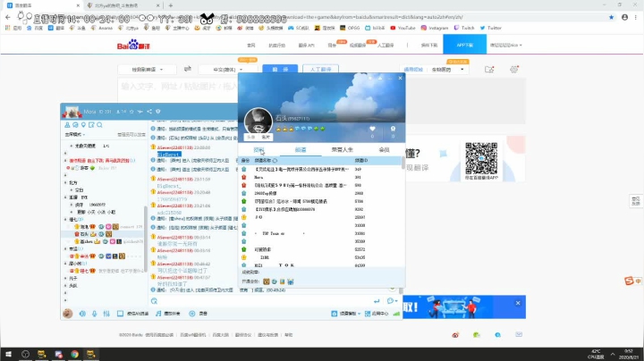
Task: Click the YY channel tree scrollbar
Action: [x=146, y=238]
